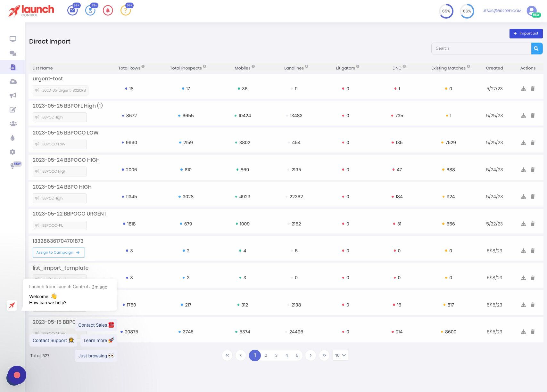Select the Dashboard monitor icon in sidebar
Image resolution: width=547 pixels, height=392 pixels.
click(x=12, y=39)
